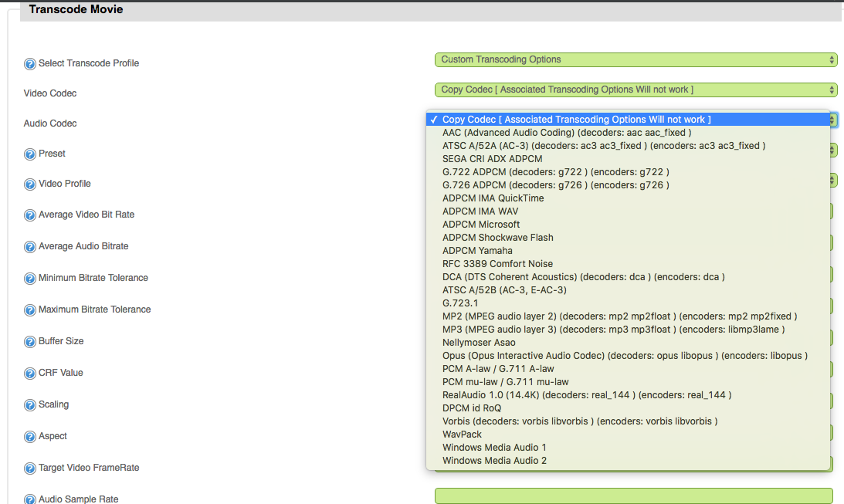
Task: Click help icon beside Aspect
Action: point(30,437)
